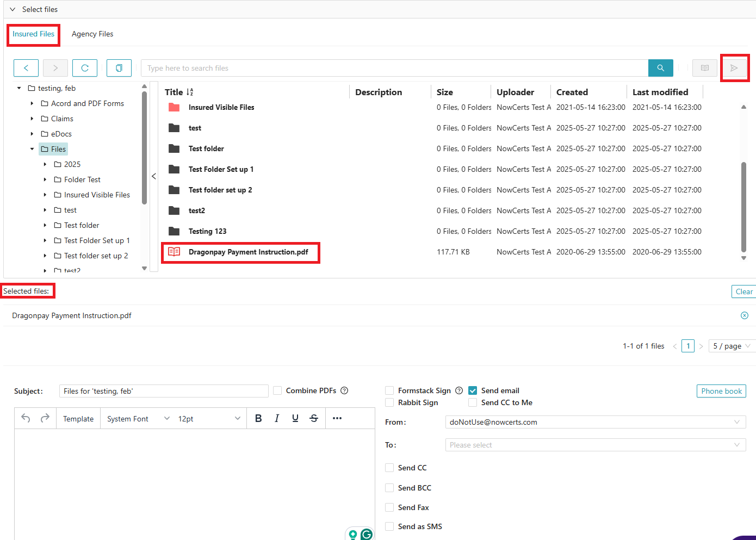Screen dimensions: 756x540
Task: Select the 2025 folder in tree
Action: point(72,164)
